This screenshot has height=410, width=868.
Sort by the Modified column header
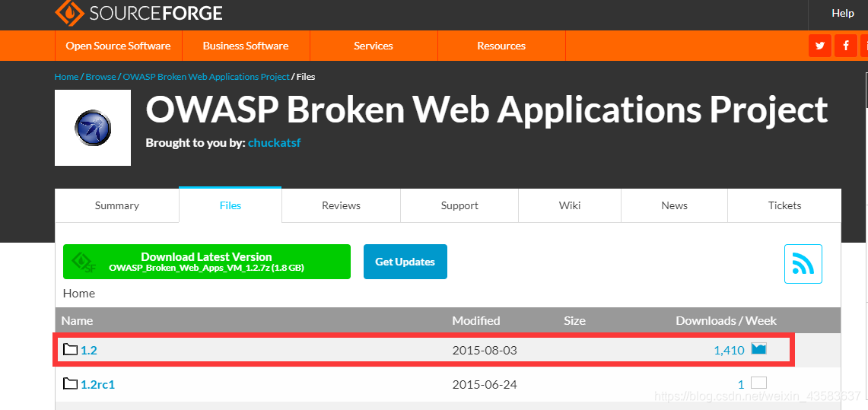pos(476,320)
